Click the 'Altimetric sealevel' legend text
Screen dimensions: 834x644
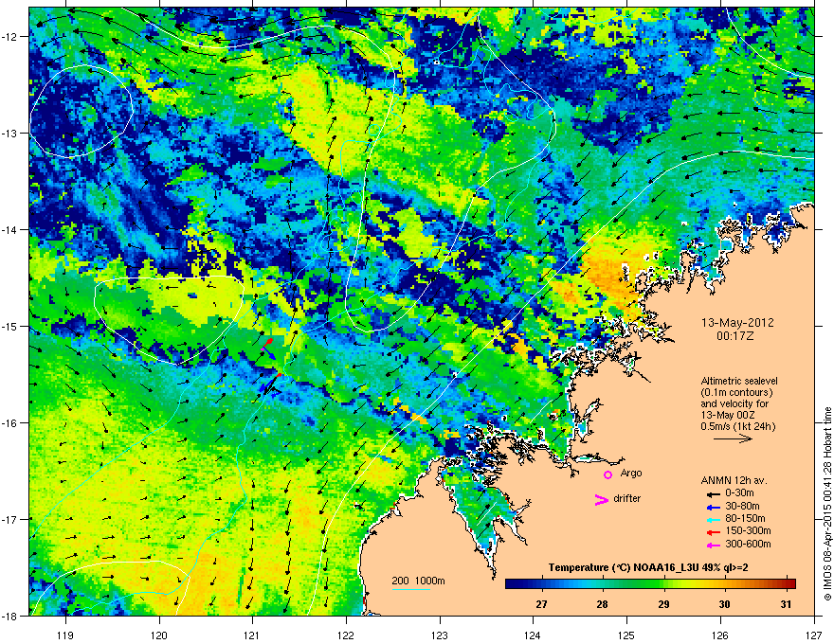(739, 381)
